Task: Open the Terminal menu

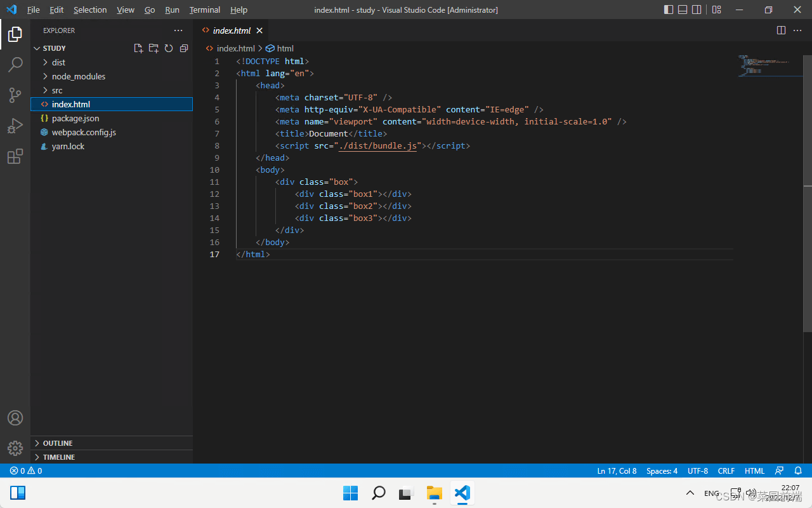Action: click(x=205, y=10)
